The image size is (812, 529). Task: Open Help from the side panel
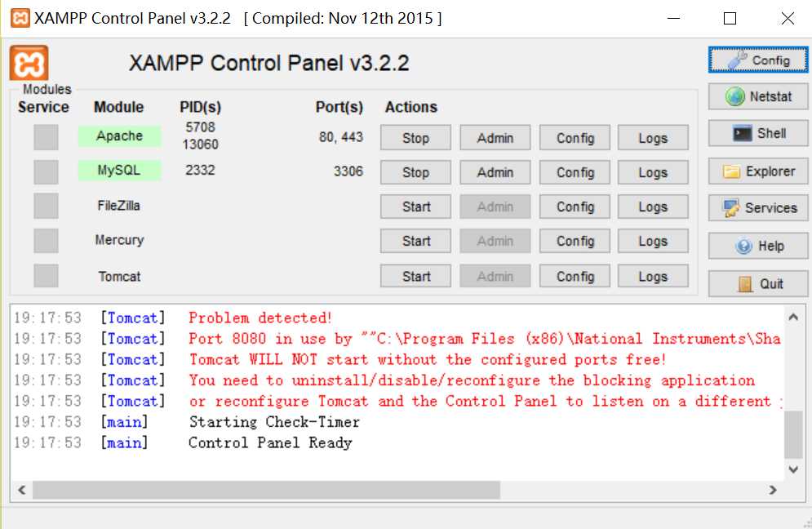757,246
